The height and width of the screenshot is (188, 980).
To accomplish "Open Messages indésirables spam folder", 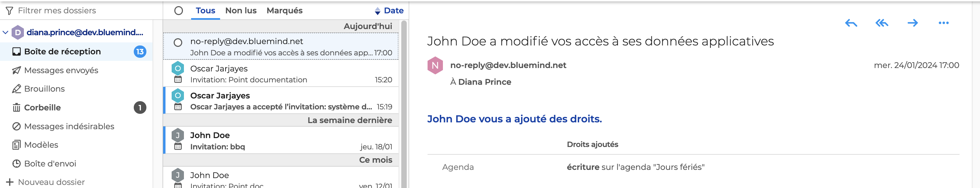I will click(x=69, y=126).
